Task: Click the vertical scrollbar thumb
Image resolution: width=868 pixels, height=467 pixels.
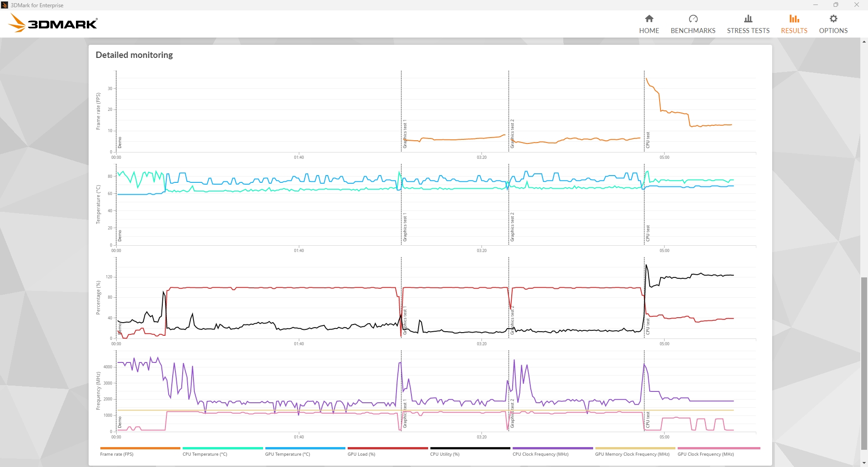Action: pos(864,364)
